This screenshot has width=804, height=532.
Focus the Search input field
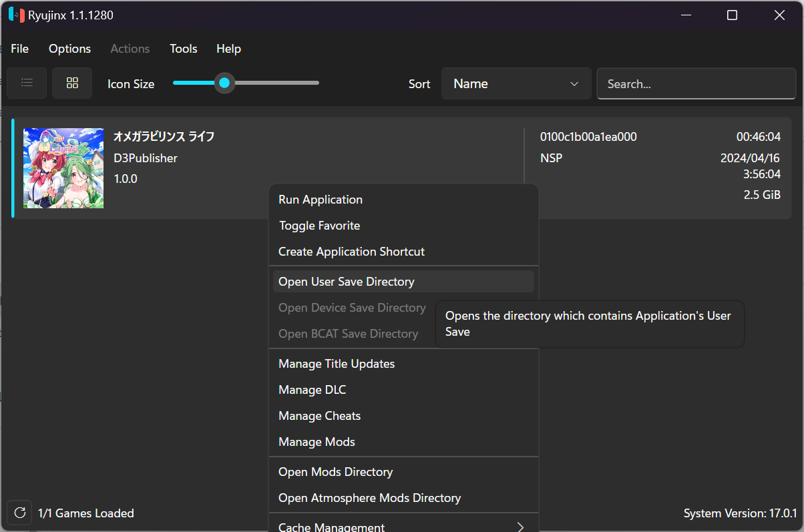point(696,83)
